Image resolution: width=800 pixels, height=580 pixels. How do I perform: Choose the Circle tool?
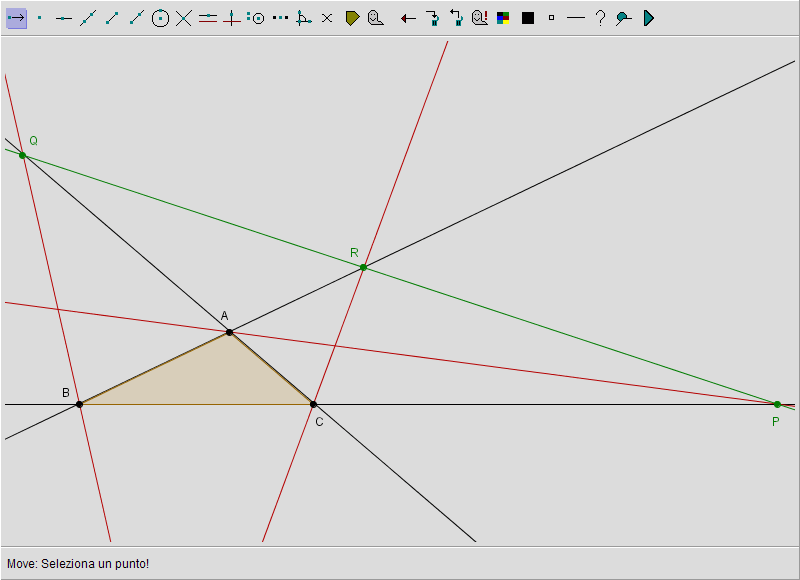click(x=160, y=18)
